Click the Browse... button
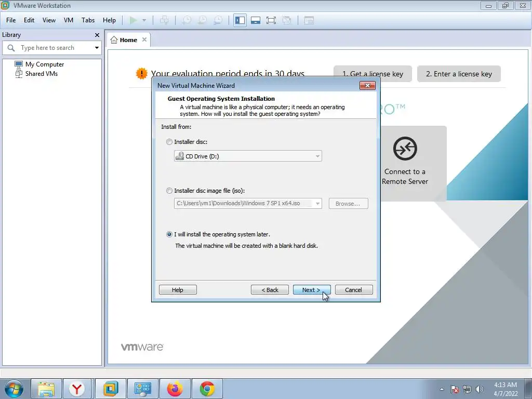This screenshot has height=399, width=532. pos(348,204)
